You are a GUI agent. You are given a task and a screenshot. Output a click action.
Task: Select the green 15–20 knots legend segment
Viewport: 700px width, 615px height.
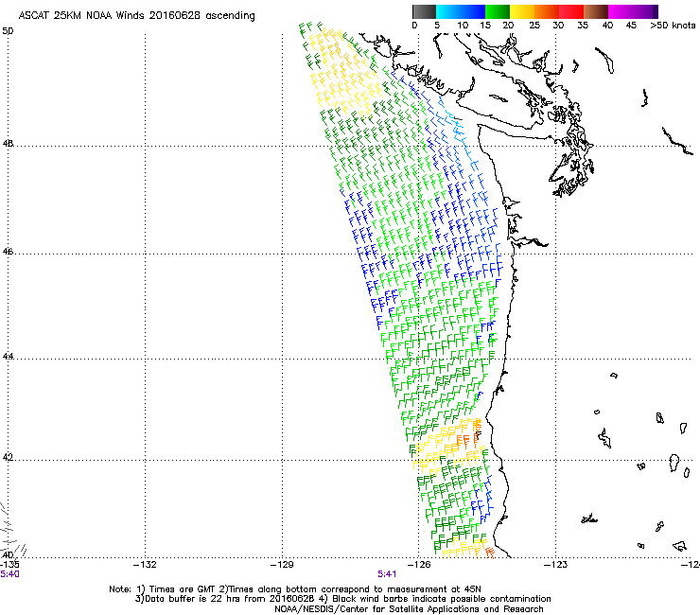point(498,11)
